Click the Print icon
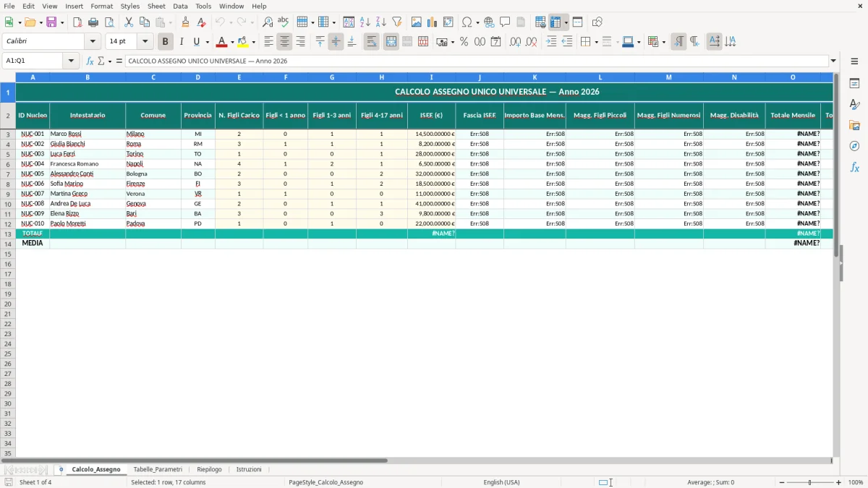Image resolution: width=868 pixels, height=488 pixels. pos(93,22)
